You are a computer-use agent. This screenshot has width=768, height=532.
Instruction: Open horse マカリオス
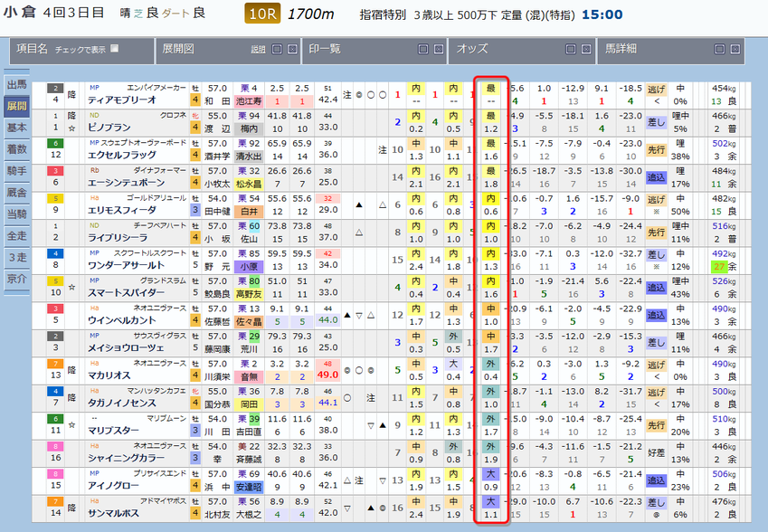pos(109,375)
